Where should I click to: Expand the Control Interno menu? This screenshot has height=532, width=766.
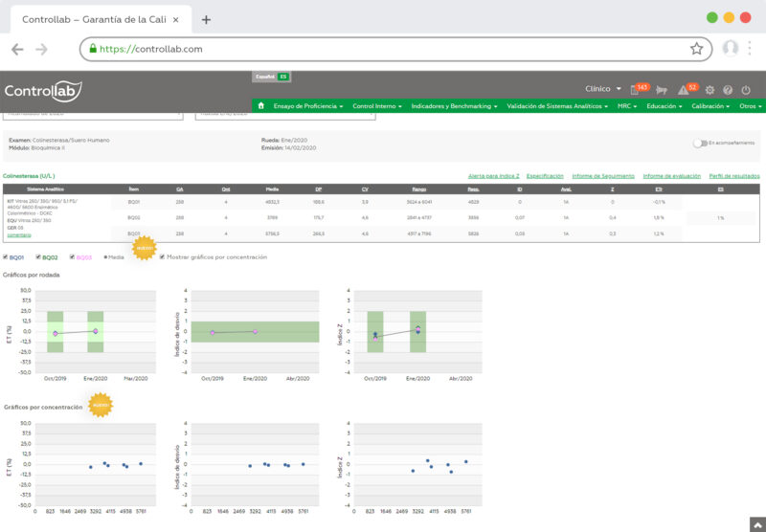coord(376,106)
